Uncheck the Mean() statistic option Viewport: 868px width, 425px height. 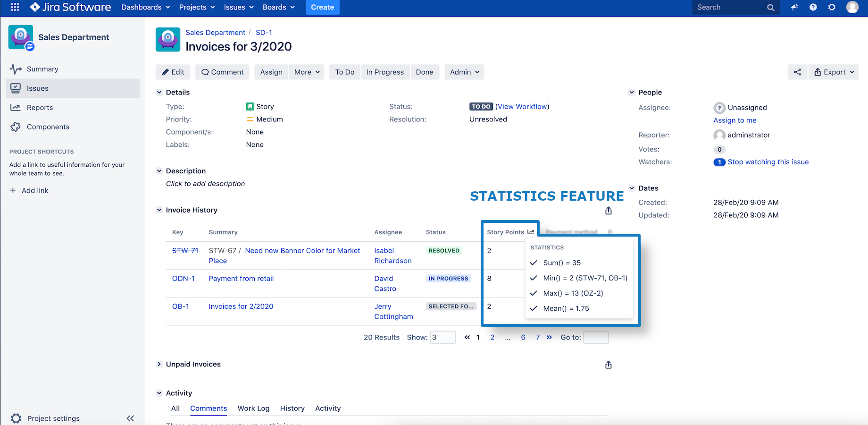(534, 308)
